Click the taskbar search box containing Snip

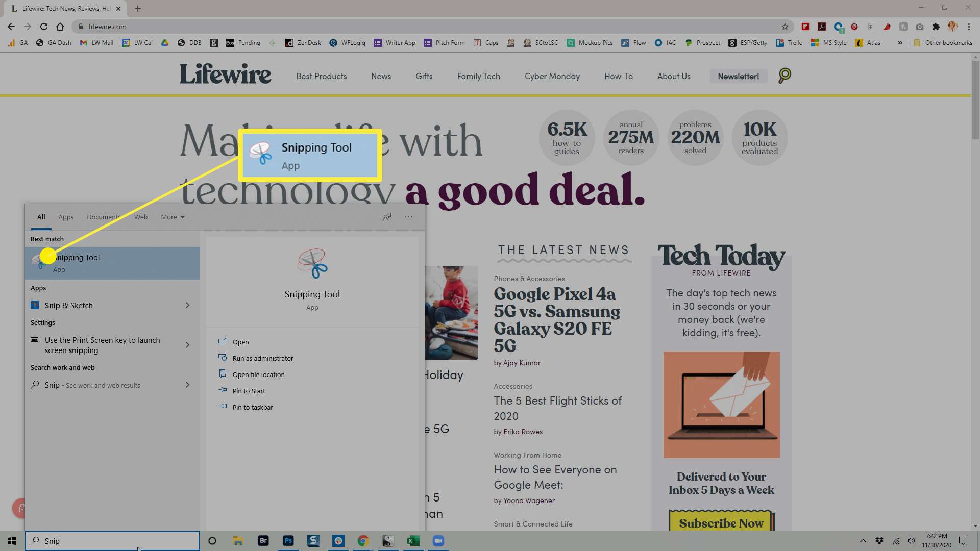click(112, 541)
